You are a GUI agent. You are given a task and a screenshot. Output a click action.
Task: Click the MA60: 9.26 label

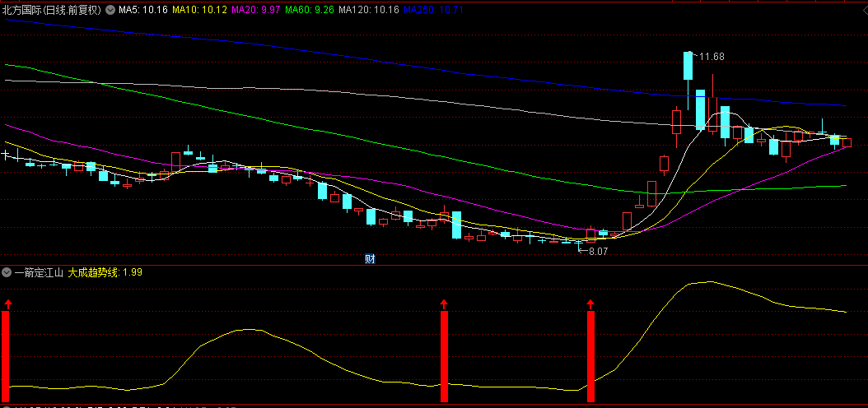pos(309,10)
